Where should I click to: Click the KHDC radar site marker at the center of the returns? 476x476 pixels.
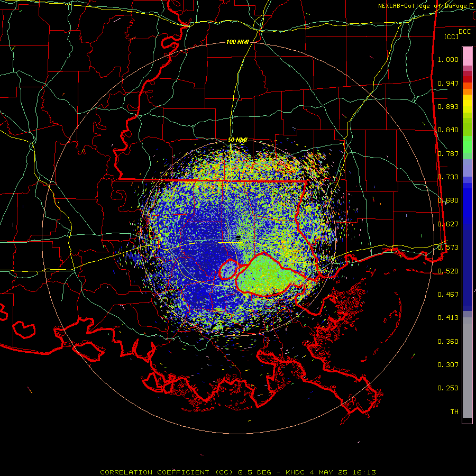click(239, 237)
